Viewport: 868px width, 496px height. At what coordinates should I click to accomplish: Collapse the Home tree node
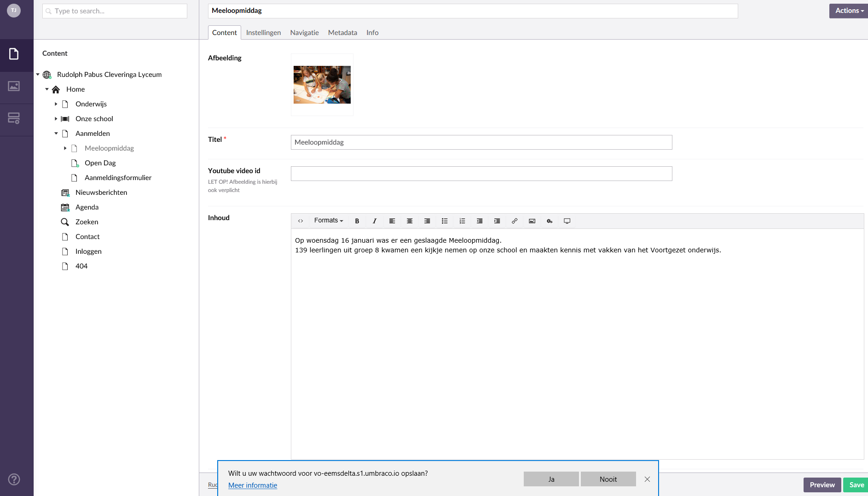47,89
